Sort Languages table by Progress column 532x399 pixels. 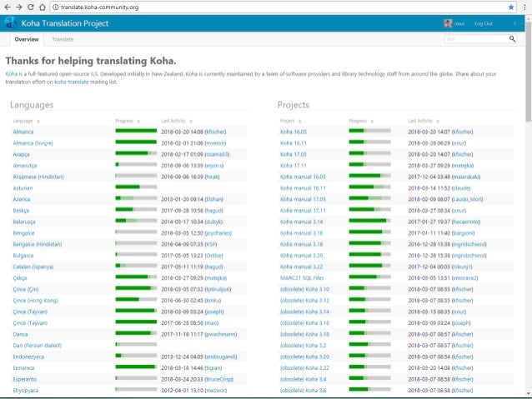click(128, 121)
